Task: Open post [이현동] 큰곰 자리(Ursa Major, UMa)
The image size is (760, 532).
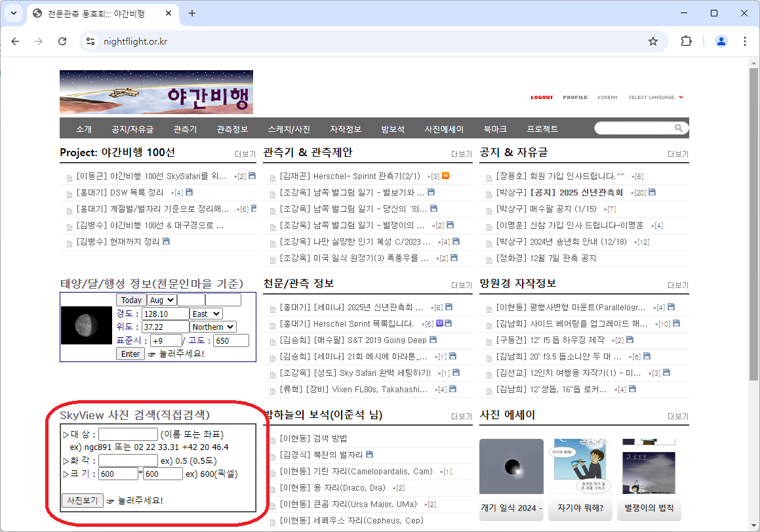Action: 348,504
